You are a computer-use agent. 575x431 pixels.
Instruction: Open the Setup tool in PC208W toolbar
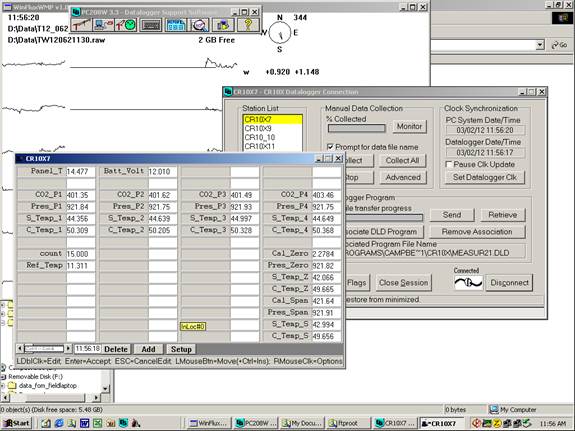pyautogui.click(x=81, y=25)
